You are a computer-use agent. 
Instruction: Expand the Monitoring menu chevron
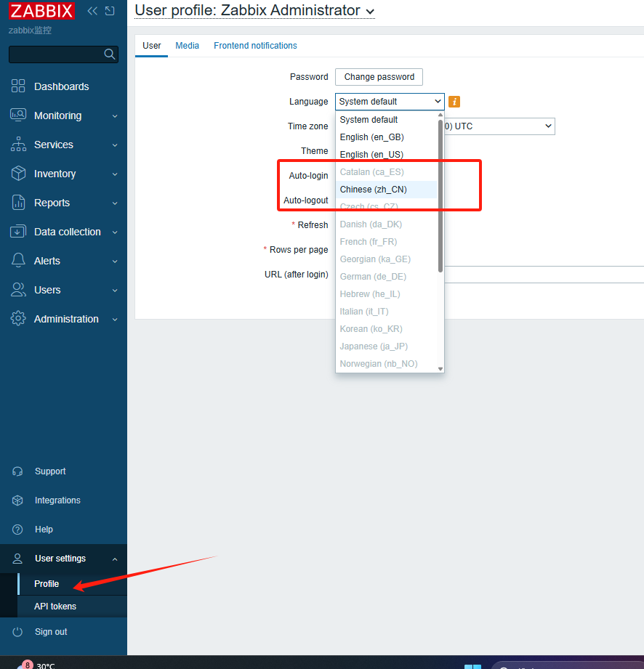pos(115,116)
